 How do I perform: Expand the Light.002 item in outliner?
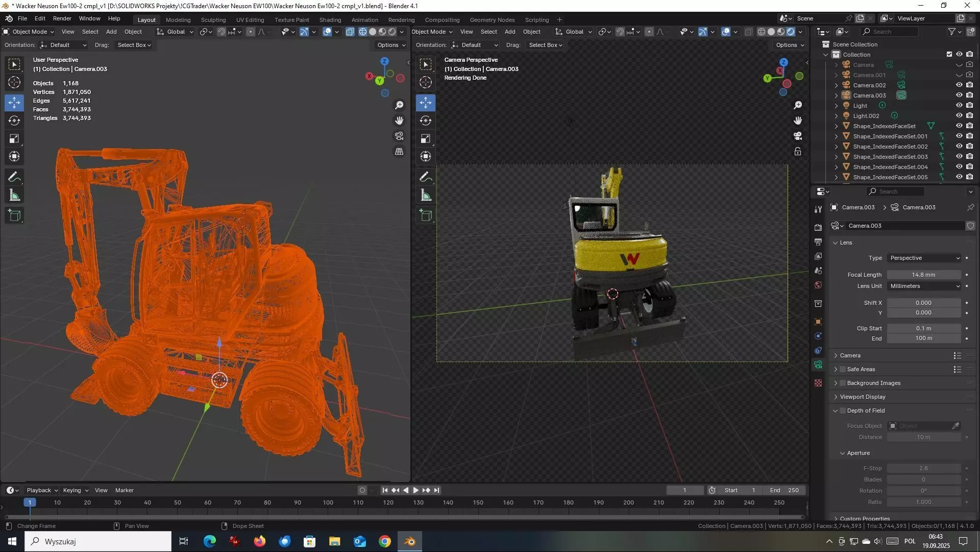pyautogui.click(x=836, y=116)
